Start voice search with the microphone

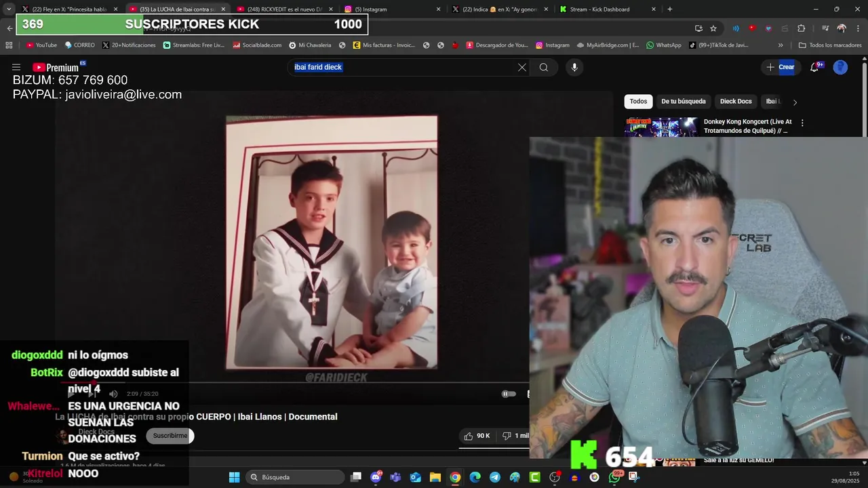pos(574,67)
